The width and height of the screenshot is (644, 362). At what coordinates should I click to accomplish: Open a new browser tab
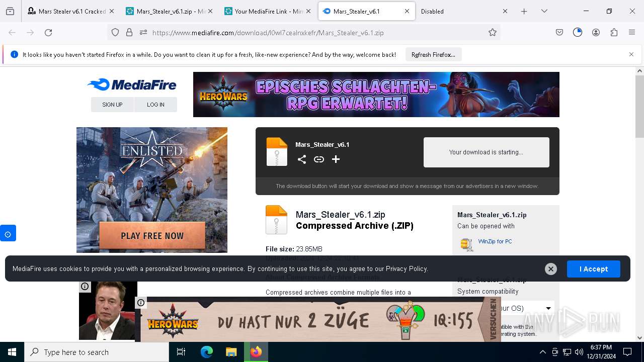click(x=524, y=11)
